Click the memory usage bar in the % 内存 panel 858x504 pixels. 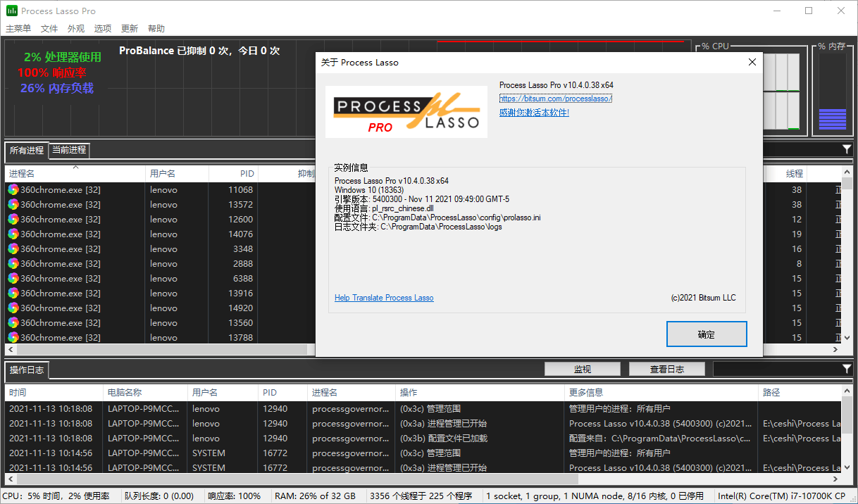[x=832, y=120]
